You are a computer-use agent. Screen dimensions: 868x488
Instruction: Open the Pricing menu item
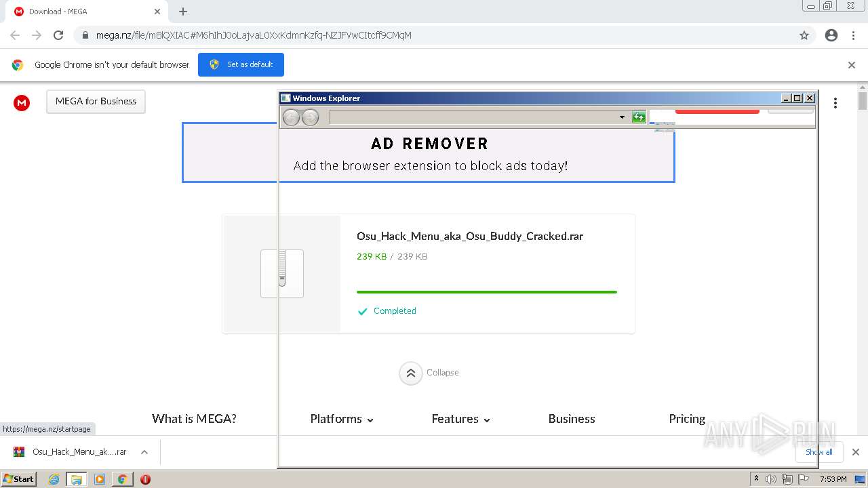687,419
